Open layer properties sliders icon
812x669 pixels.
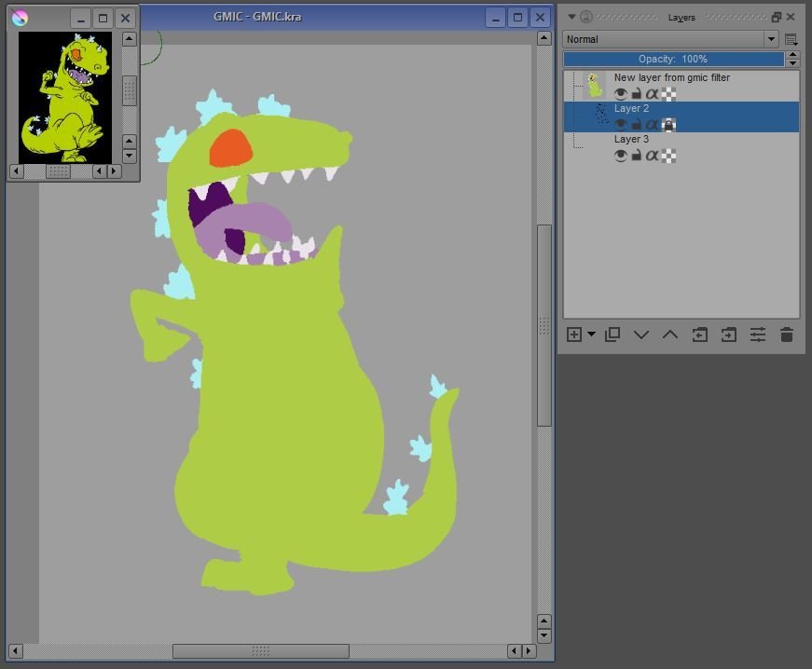tap(758, 334)
